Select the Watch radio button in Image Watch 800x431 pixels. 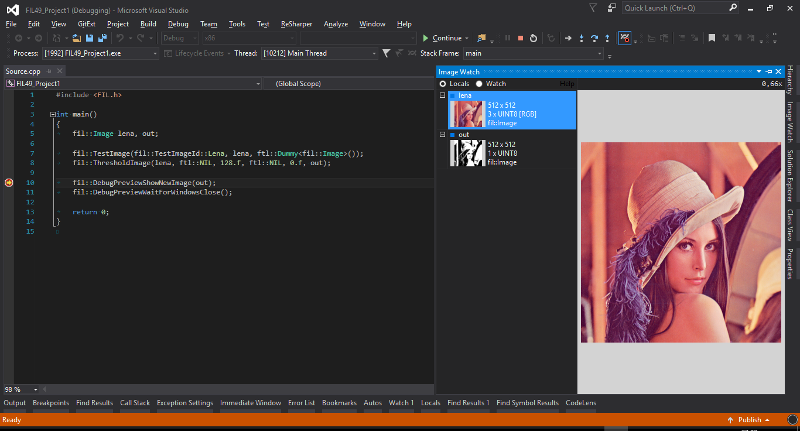click(479, 84)
